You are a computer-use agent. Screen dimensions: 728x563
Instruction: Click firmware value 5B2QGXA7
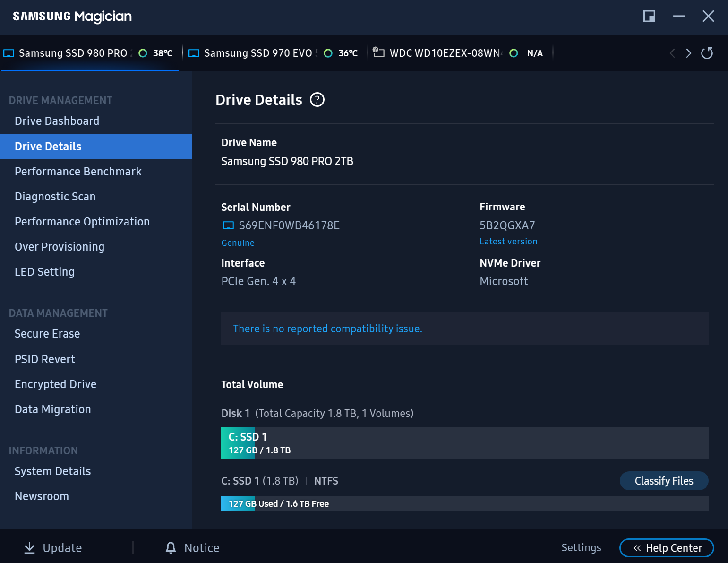click(507, 225)
